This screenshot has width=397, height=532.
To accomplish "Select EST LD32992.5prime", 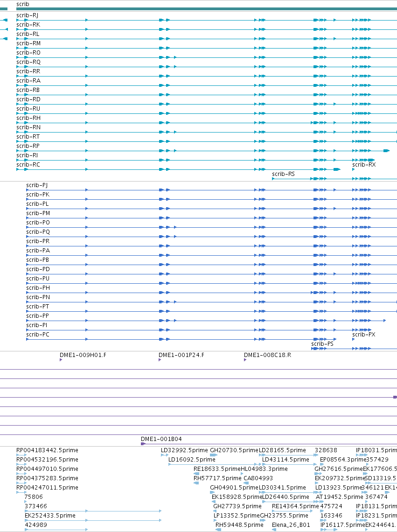I will point(184,450).
